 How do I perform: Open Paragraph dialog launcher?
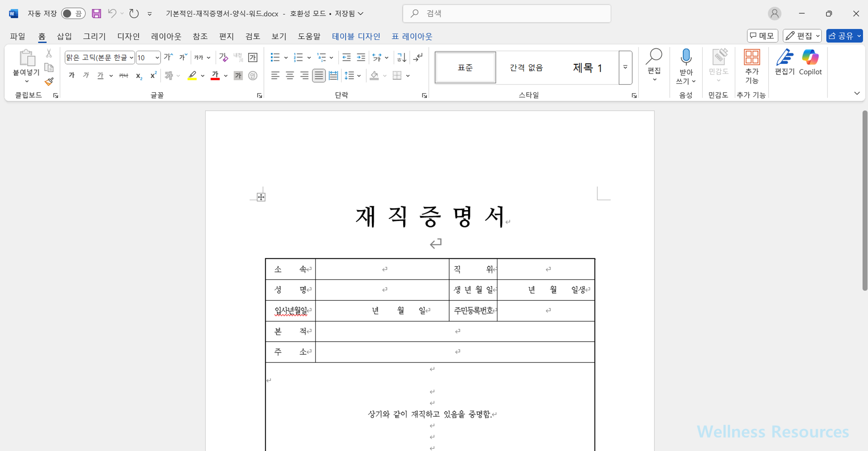pyautogui.click(x=424, y=95)
